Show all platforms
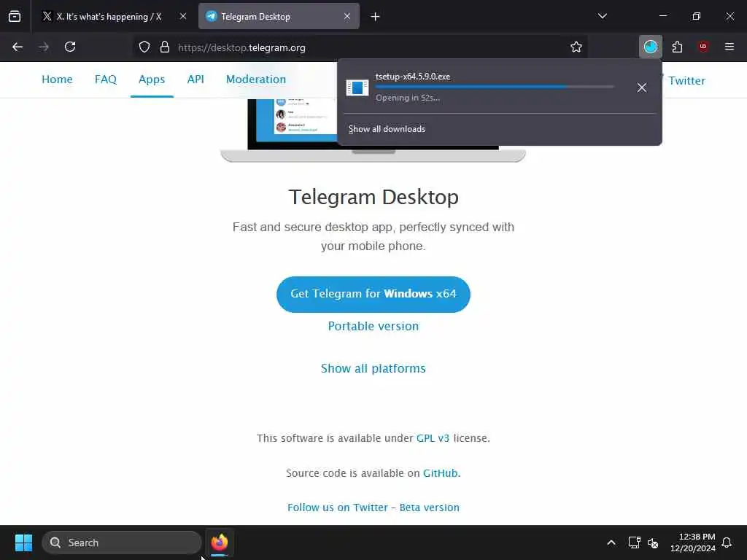Viewport: 747px width, 560px height. (373, 368)
